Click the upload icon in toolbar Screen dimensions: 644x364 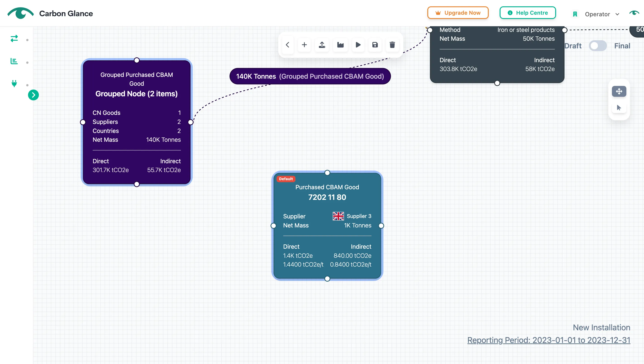(322, 45)
